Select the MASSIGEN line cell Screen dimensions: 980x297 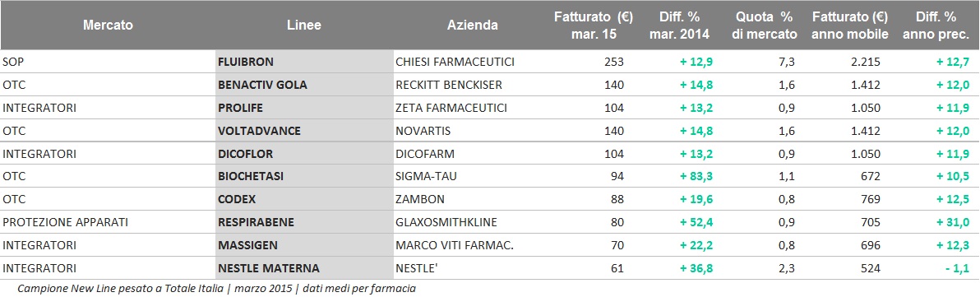303,246
